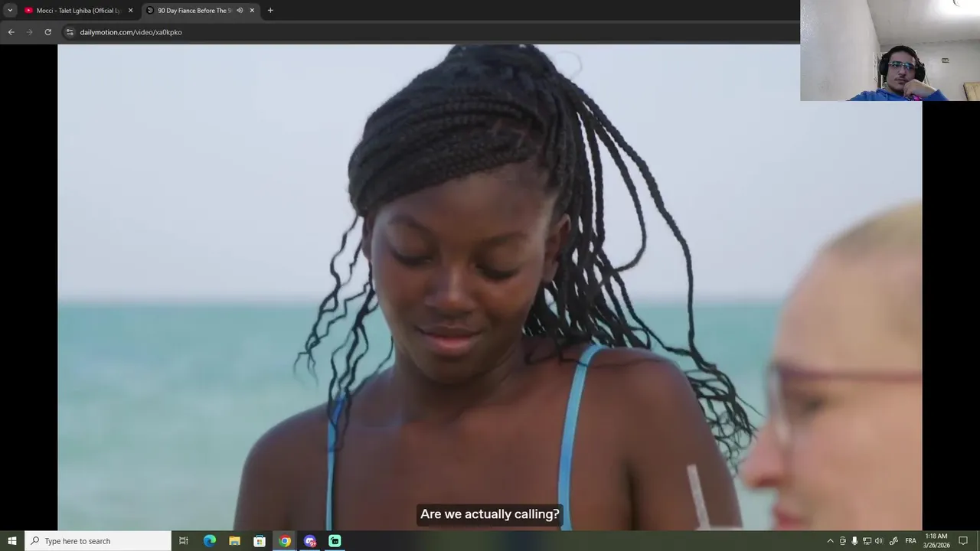Screen dimensions: 980x551
Task: Reload the dailymotion page
Action: (x=47, y=32)
